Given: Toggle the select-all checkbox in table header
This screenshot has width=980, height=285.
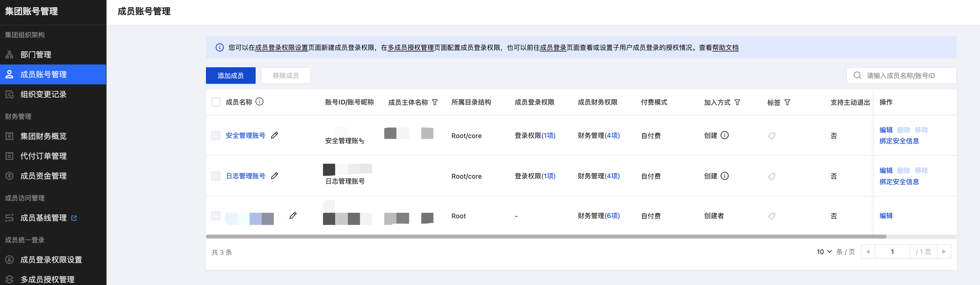Looking at the screenshot, I should pos(216,102).
